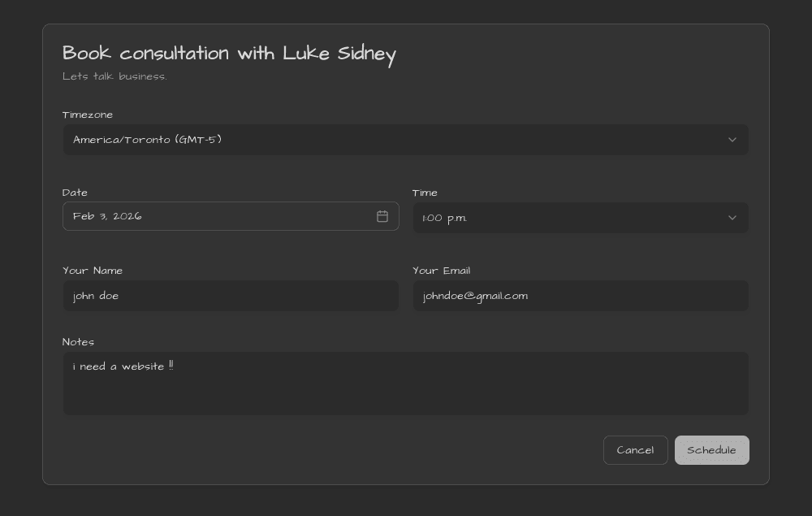
Task: Focus the Your Name field containing john doe
Action: click(231, 296)
